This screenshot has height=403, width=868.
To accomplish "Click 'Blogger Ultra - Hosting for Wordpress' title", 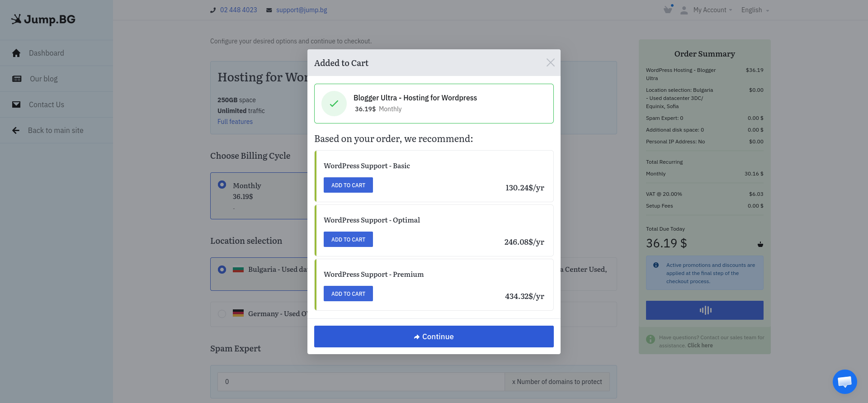I will [415, 98].
